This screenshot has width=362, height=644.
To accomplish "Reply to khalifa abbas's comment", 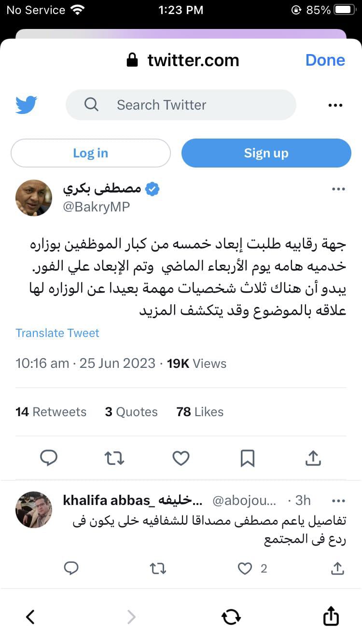I will 71,569.
